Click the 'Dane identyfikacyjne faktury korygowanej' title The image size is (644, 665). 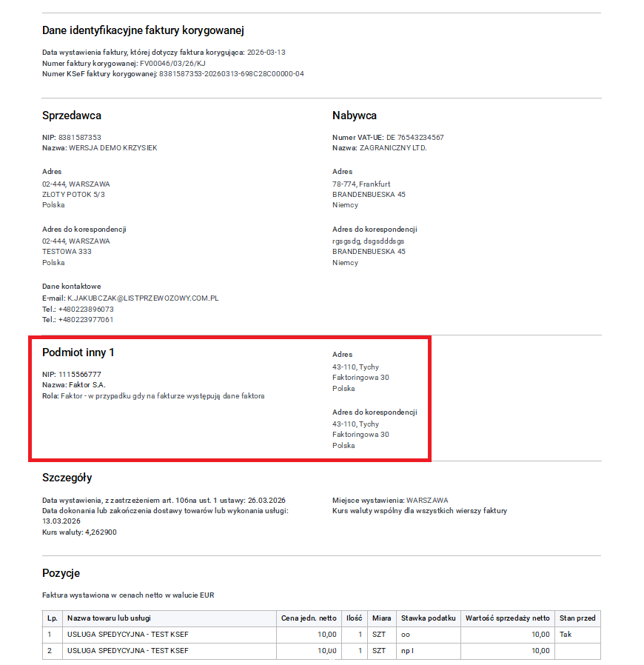click(x=143, y=30)
